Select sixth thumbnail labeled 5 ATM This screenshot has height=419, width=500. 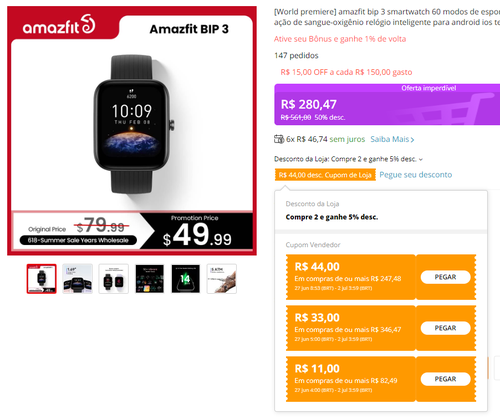click(222, 279)
